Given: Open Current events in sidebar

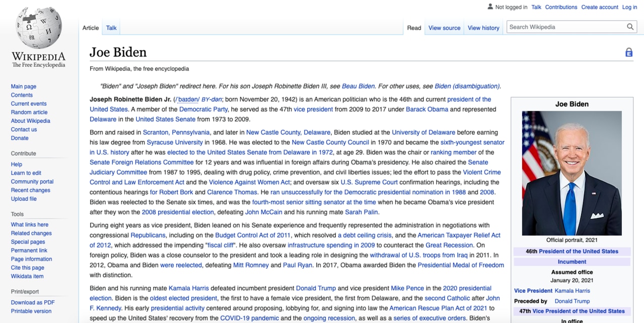Looking at the screenshot, I should click(29, 104).
